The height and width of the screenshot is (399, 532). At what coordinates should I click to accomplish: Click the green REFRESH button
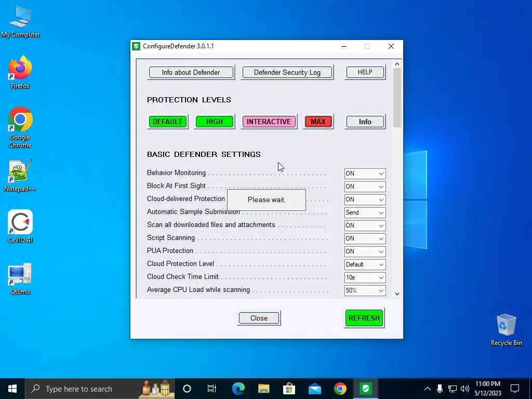coord(364,318)
